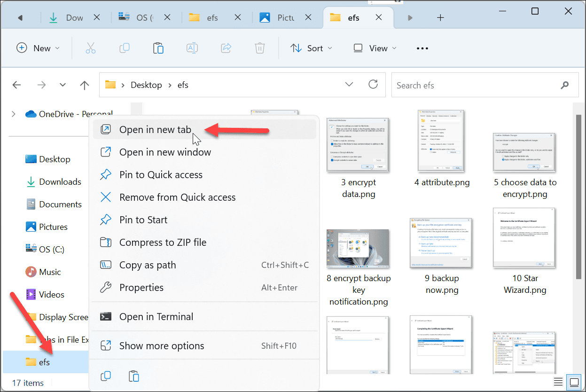The height and width of the screenshot is (392, 586).
Task: Click Desktop in the address breadcrumb
Action: pyautogui.click(x=146, y=85)
